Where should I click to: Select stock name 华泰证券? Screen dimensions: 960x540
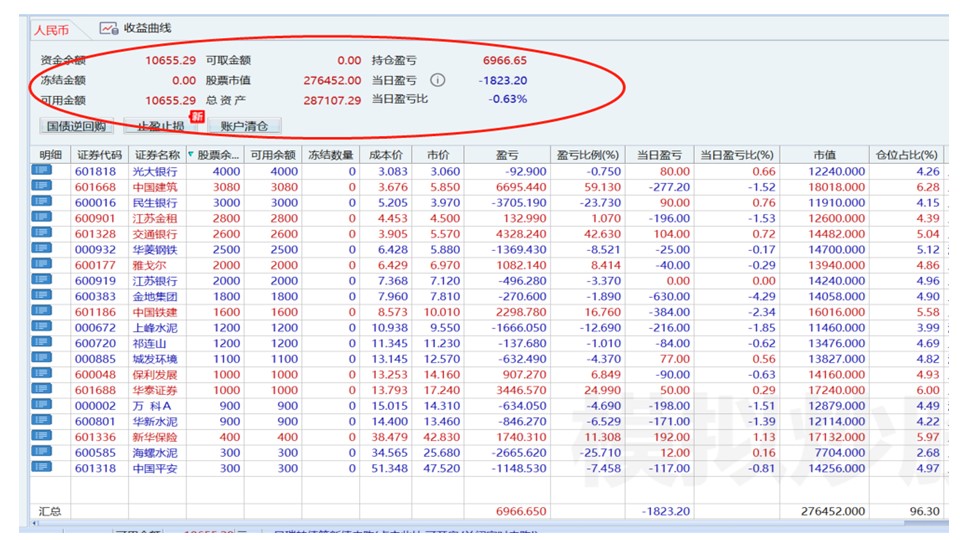(155, 390)
